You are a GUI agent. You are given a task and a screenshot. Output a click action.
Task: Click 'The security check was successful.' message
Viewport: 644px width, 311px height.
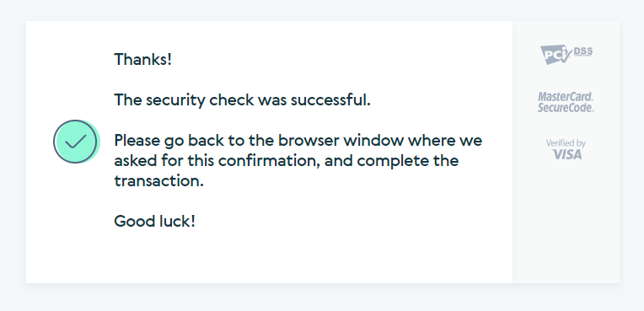click(x=242, y=99)
